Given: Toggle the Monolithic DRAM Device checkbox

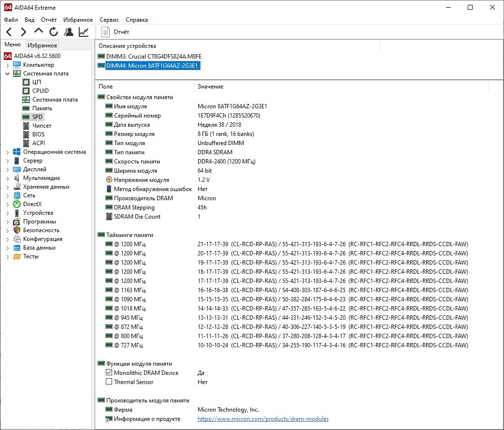Looking at the screenshot, I should [x=109, y=372].
